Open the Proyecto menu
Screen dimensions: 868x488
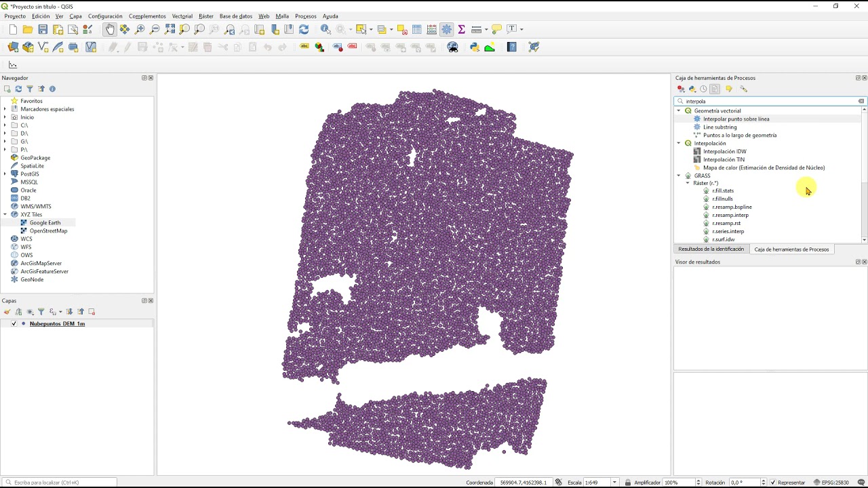[x=15, y=16]
